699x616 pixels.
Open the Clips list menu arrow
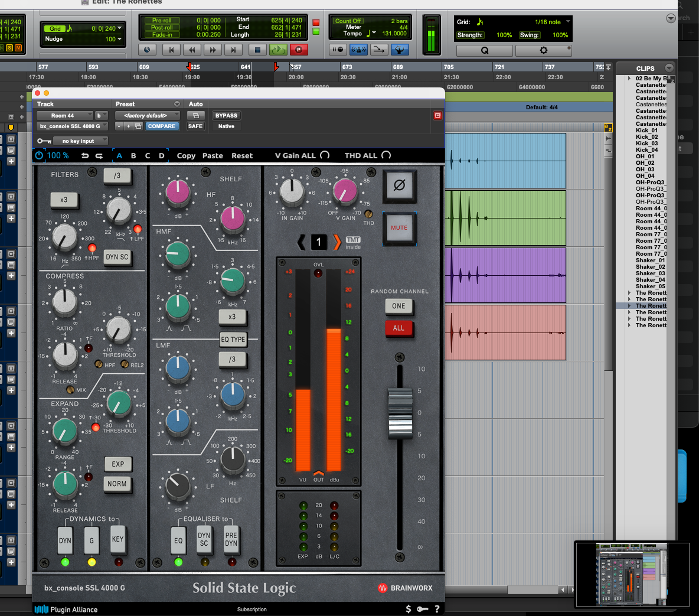pyautogui.click(x=669, y=68)
